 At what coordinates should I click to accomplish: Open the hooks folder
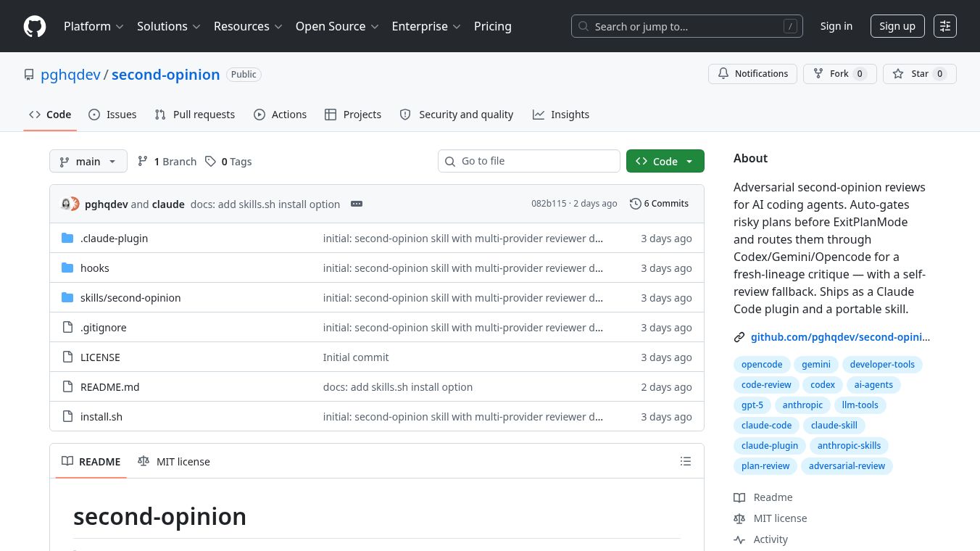(95, 268)
